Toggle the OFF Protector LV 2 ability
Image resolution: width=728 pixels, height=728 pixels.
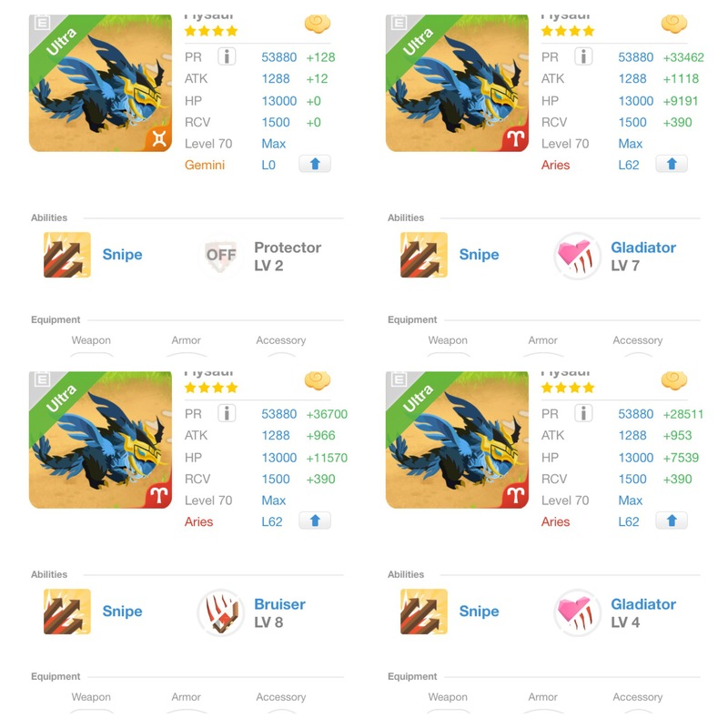click(220, 255)
